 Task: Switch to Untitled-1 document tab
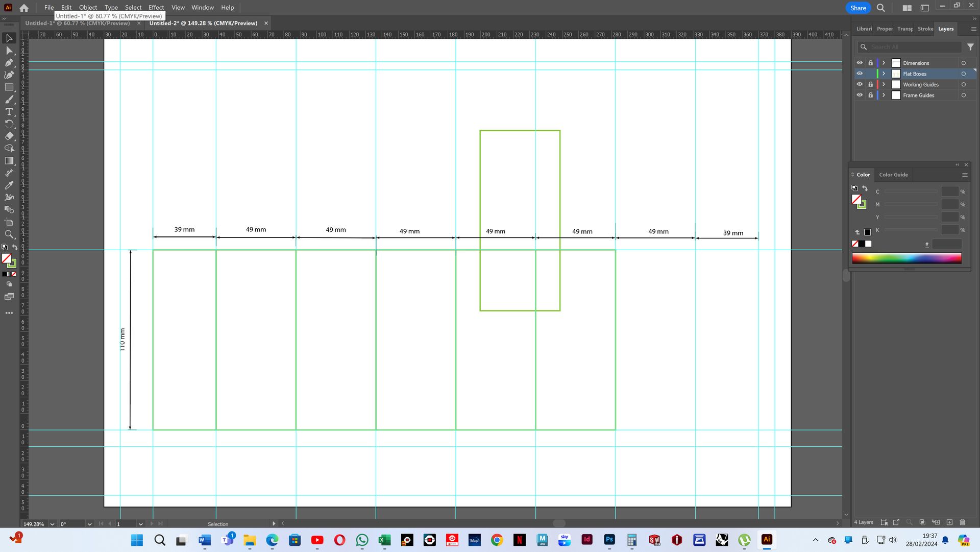(78, 23)
